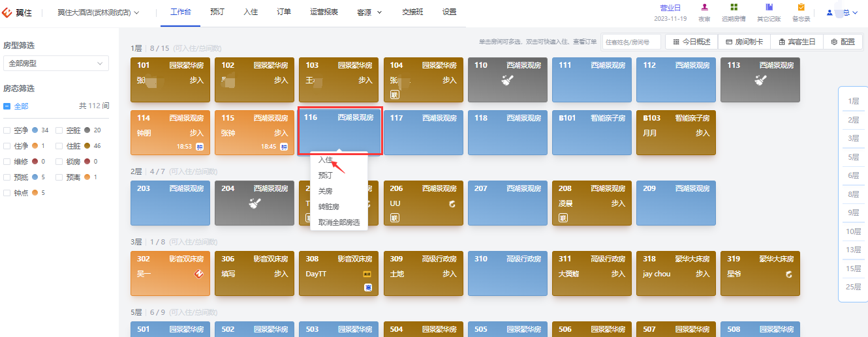This screenshot has width=868, height=337.
Task: Select room card 112 西湖景观房
Action: point(676,80)
